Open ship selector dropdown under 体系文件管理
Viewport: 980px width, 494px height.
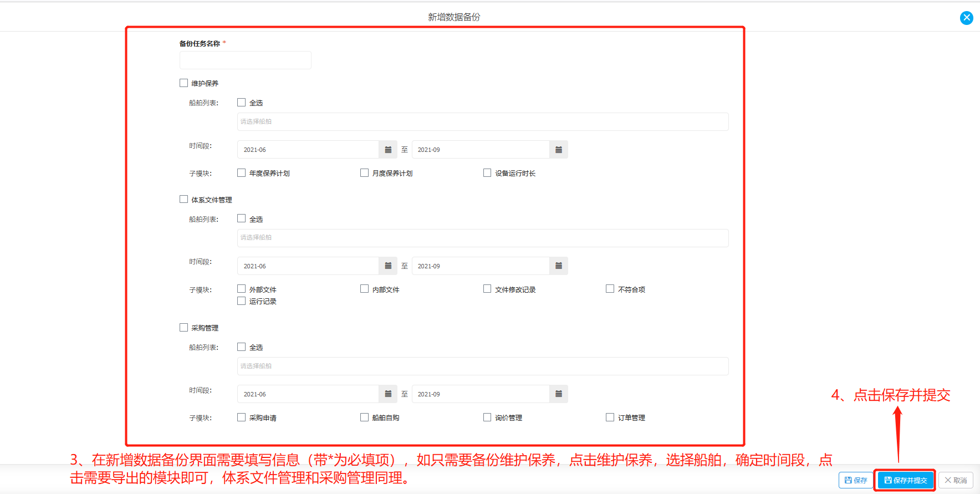483,238
